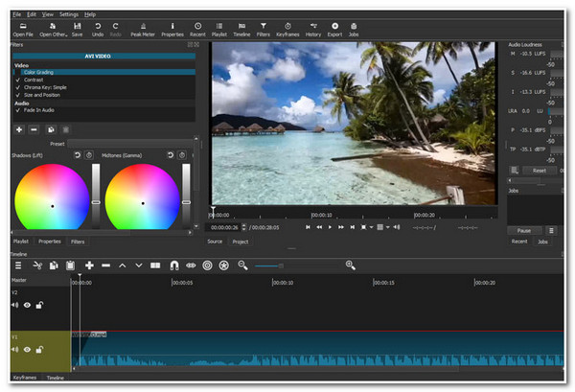Hide the V2 track eye icon
Screen dimensions: 575x392
click(27, 305)
